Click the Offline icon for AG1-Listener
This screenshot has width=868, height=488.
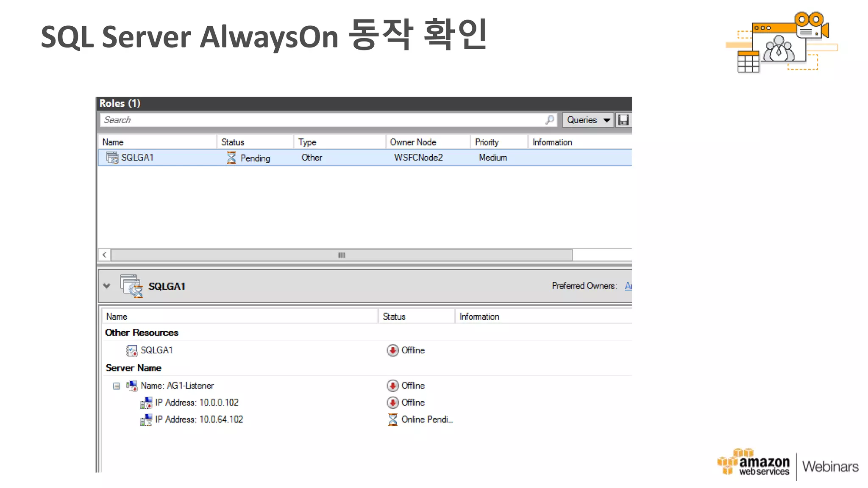coord(392,385)
